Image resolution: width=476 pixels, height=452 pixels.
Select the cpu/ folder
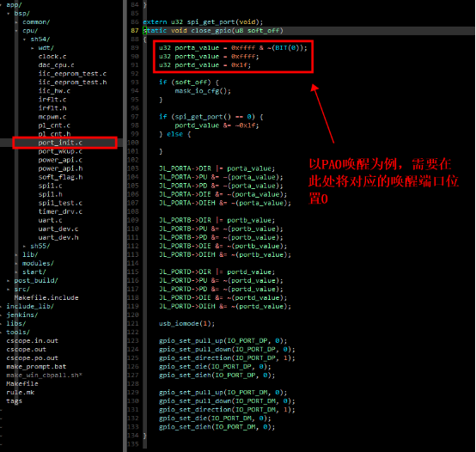(30, 31)
